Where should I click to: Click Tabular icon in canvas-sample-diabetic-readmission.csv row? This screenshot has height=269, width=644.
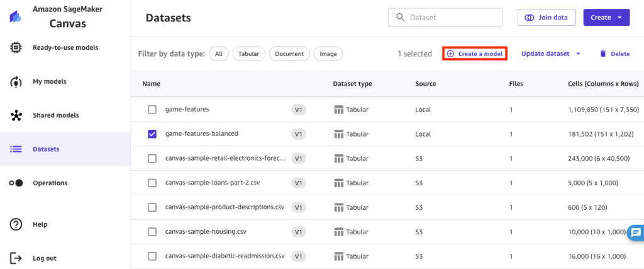[x=339, y=256]
